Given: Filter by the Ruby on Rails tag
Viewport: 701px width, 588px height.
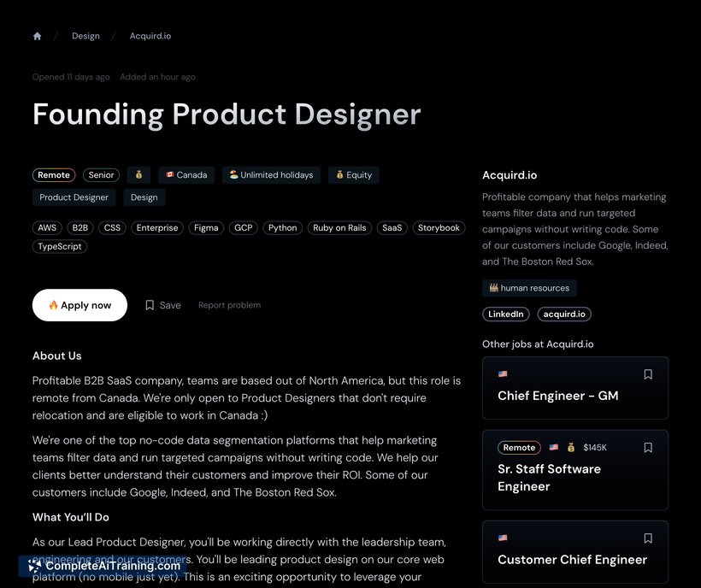Looking at the screenshot, I should point(339,228).
